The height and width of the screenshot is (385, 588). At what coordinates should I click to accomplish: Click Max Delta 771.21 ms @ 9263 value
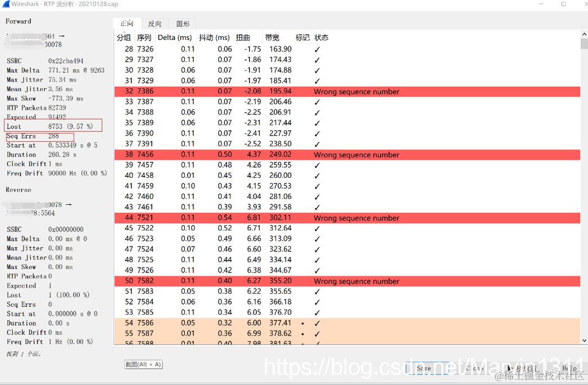click(x=76, y=70)
